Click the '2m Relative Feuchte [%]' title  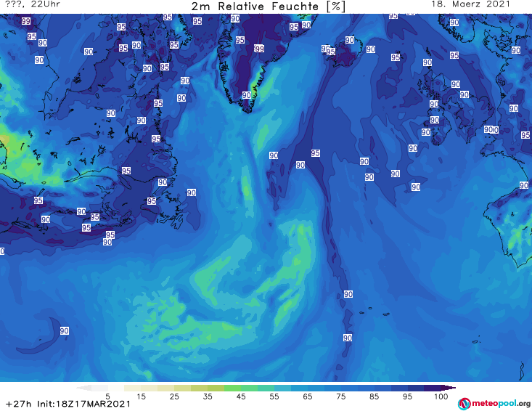(x=269, y=7)
